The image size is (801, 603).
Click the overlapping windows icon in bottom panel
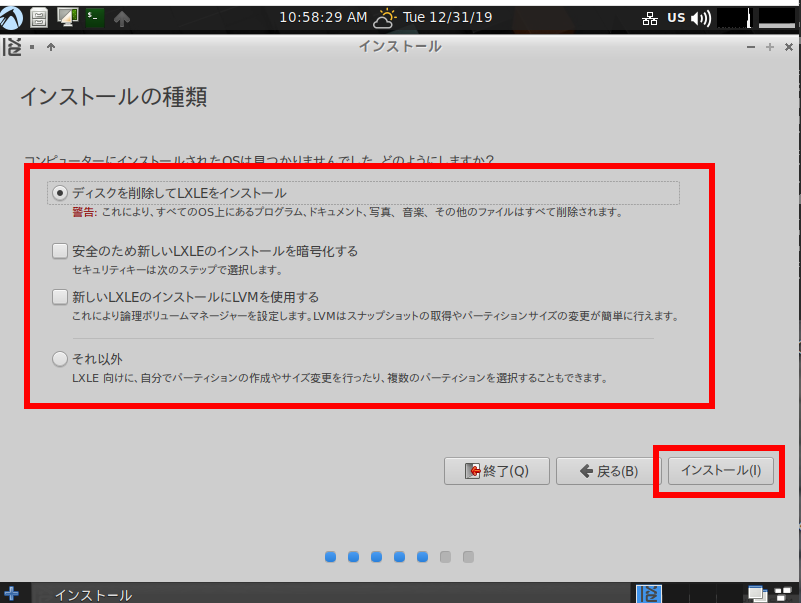[757, 594]
